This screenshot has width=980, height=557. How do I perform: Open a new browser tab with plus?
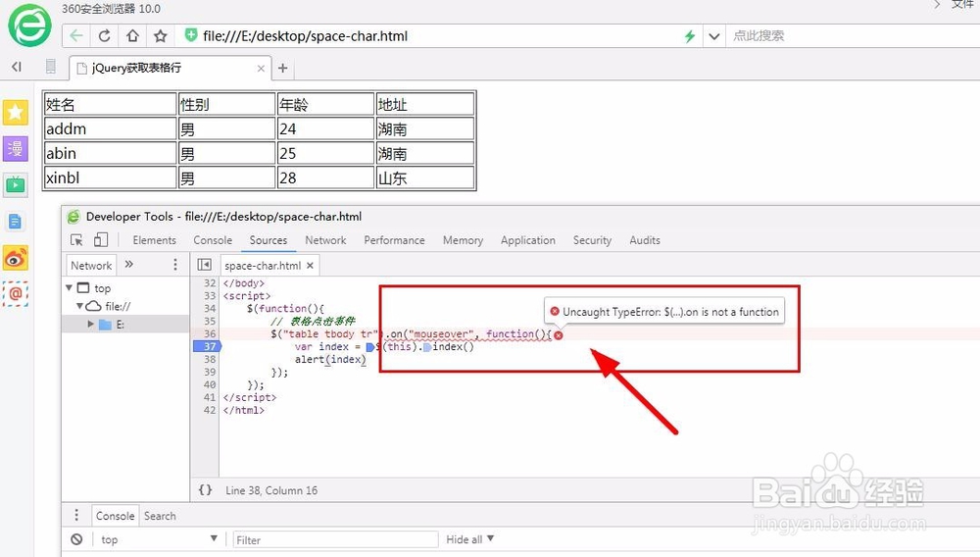pyautogui.click(x=282, y=68)
